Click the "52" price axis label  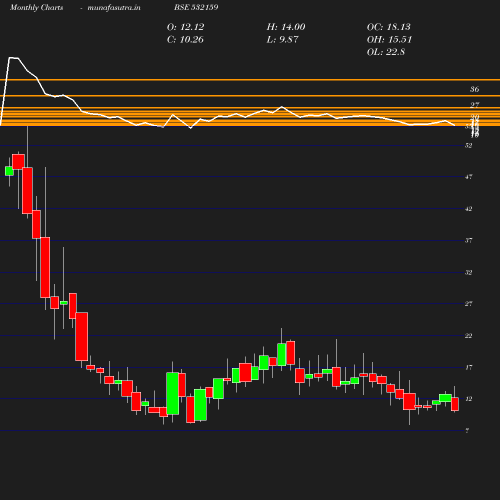[x=469, y=145]
